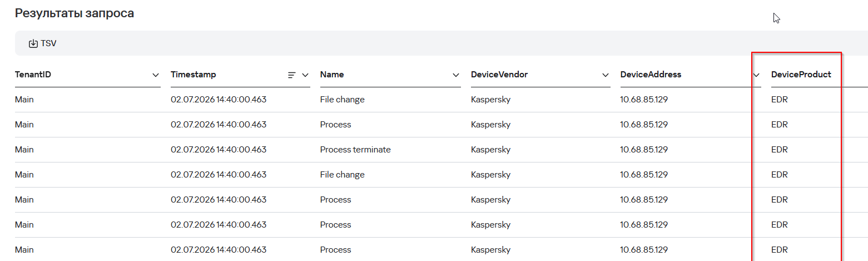Click the Timestamp sort order icon

[291, 75]
